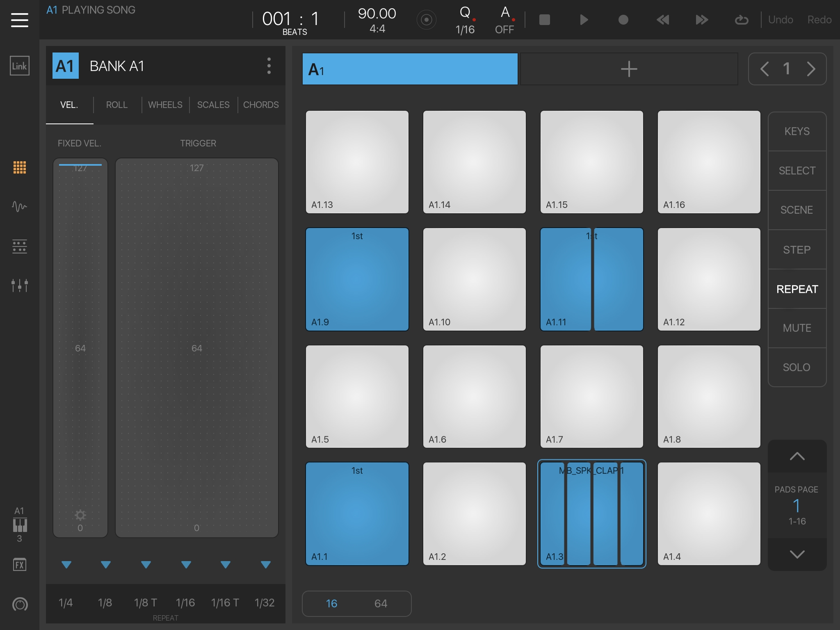Click the A1 bank badge
The image size is (840, 630).
[66, 66]
